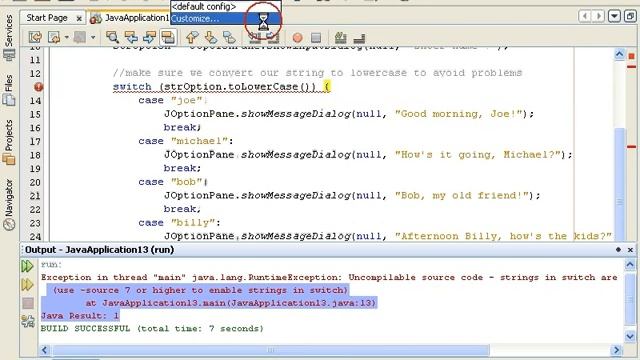This screenshot has height=360, width=640.
Task: Click the Output horizontal scrollbar thumb
Action: tap(271, 350)
